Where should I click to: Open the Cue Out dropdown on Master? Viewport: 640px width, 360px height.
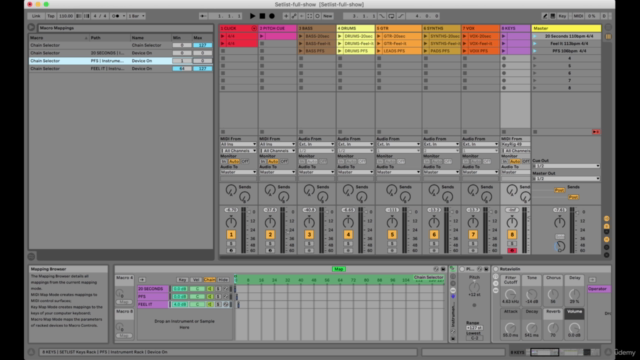pyautogui.click(x=566, y=166)
